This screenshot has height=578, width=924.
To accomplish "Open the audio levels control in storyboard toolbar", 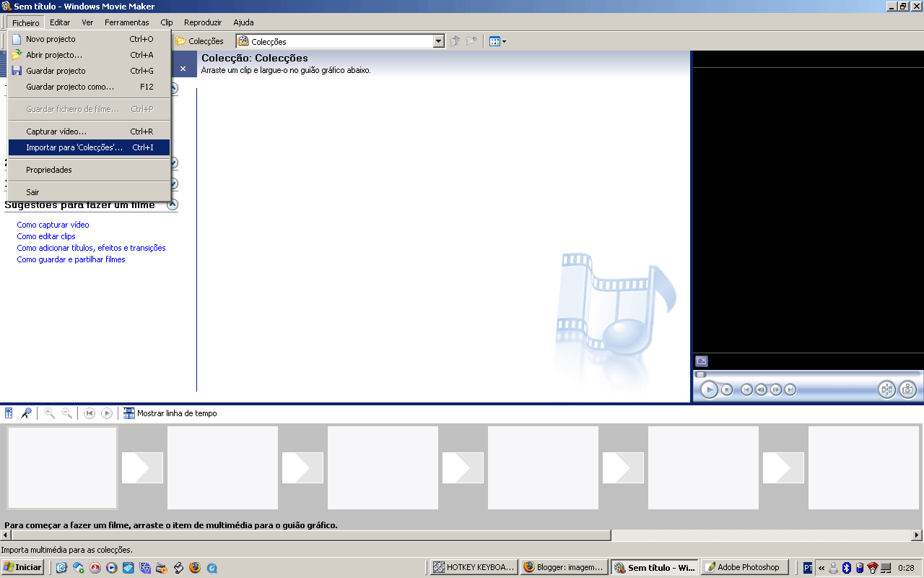I will coord(9,413).
